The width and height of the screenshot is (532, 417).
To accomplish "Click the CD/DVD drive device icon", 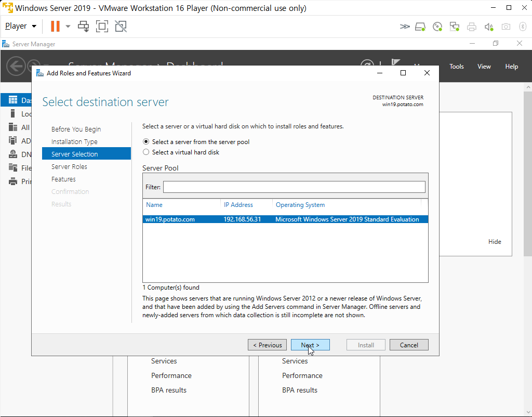I will pos(437,27).
